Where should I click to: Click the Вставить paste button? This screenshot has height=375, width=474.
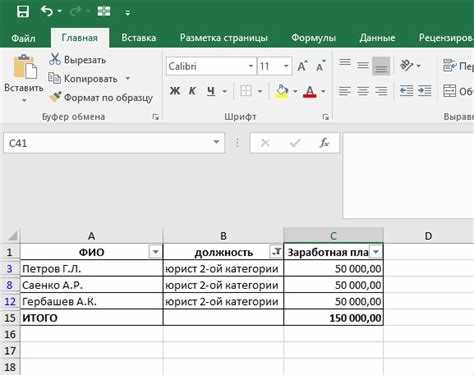24,78
